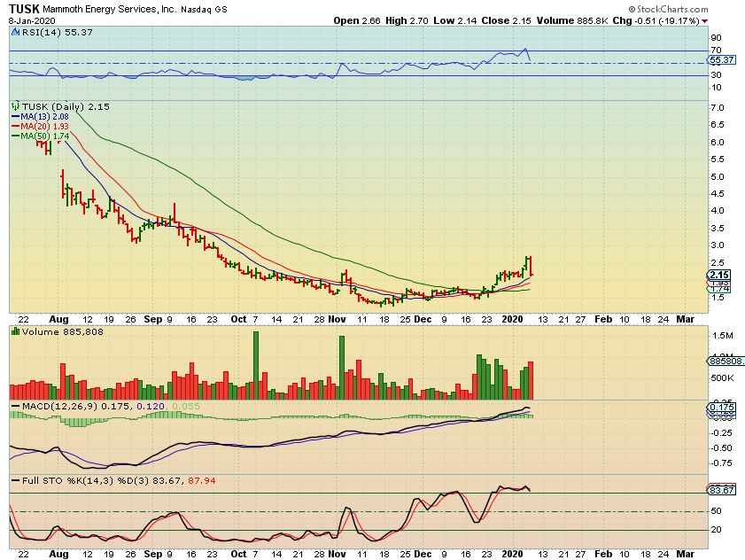
Task: Open the StockCharts.com credit in the corner
Action: click(x=668, y=9)
